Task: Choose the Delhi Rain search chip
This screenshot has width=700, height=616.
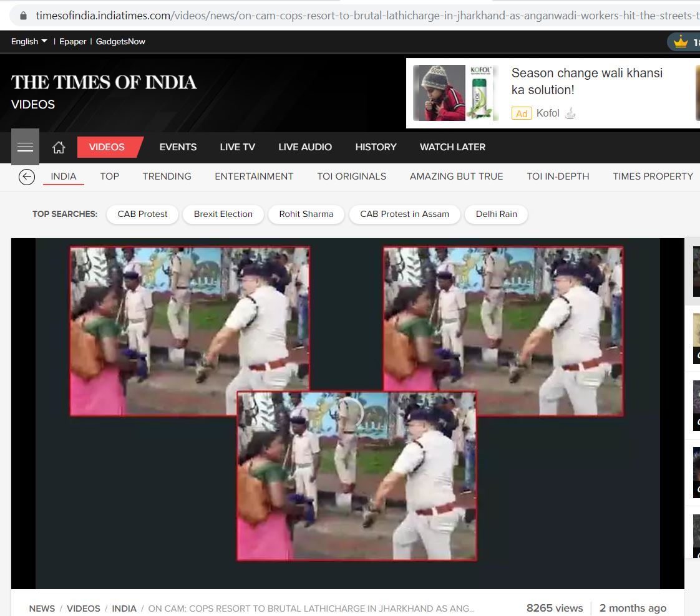Action: point(496,214)
